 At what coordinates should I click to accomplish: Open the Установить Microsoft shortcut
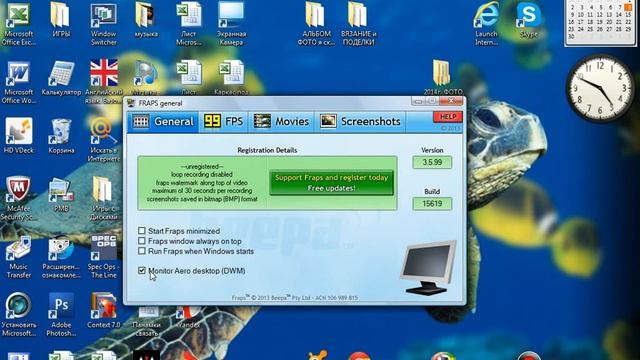point(18,315)
